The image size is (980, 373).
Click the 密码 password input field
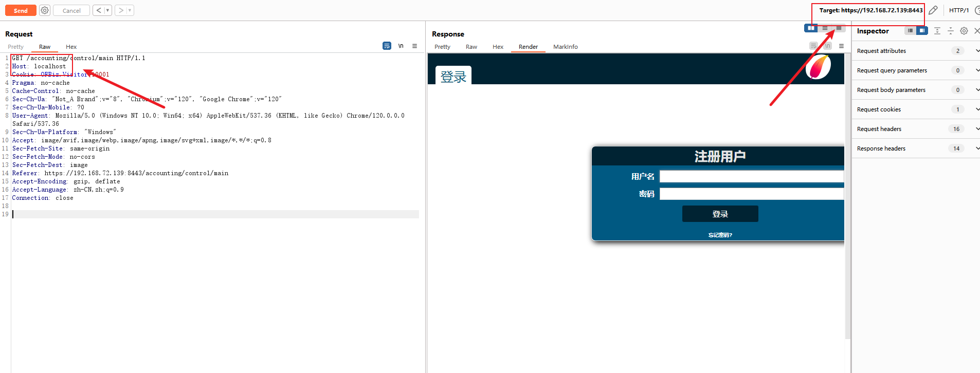click(752, 194)
